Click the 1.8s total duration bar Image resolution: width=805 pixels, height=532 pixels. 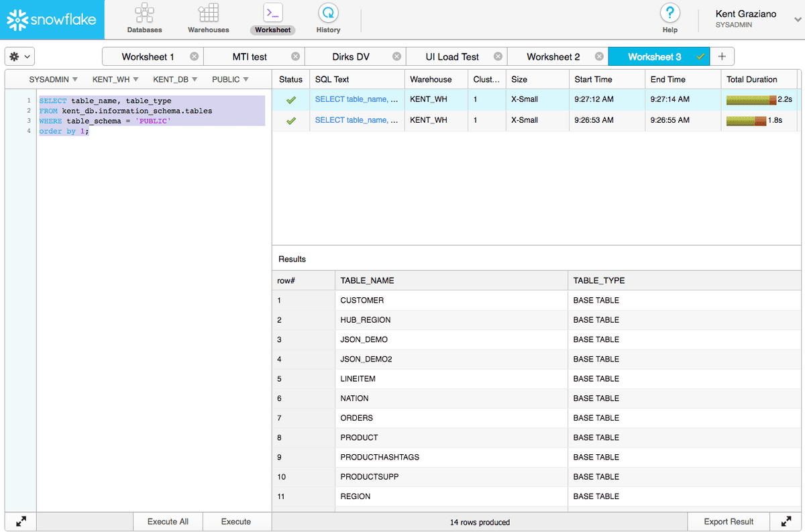coord(747,120)
